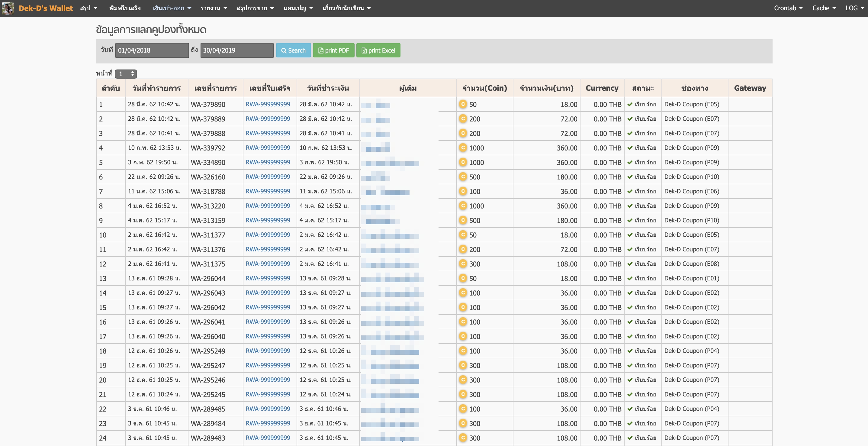Click the start date field 01/04/2018
Screen dimensions: 868x446
tap(152, 50)
